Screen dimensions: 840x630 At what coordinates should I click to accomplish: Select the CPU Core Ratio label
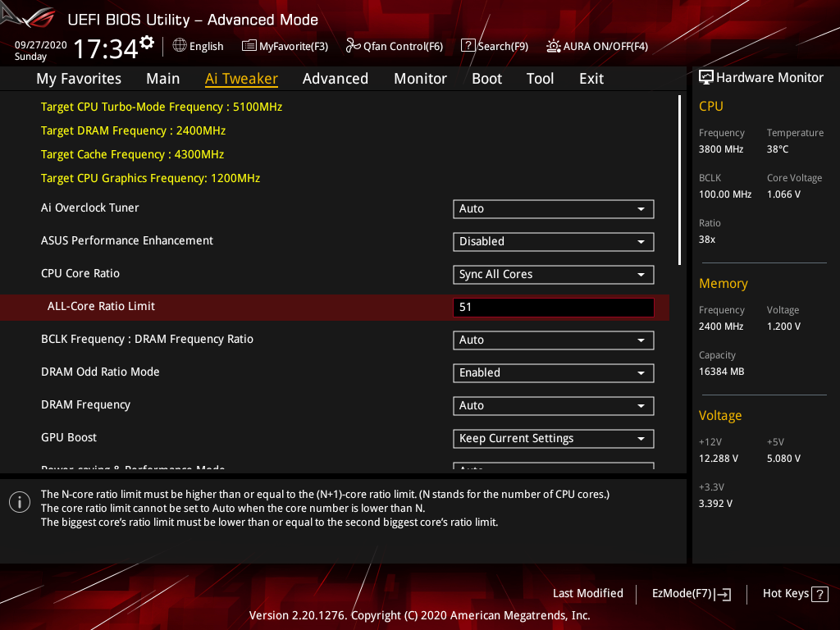(x=80, y=273)
